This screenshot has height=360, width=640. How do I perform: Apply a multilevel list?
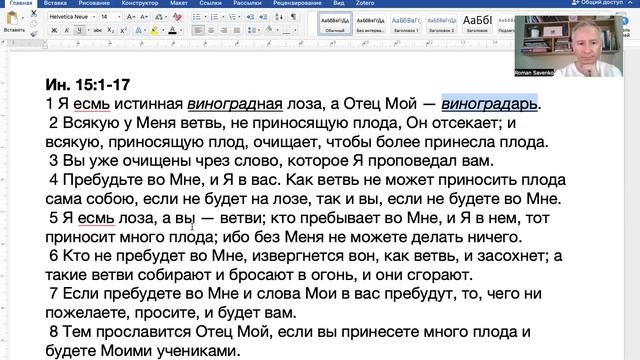[x=232, y=17]
